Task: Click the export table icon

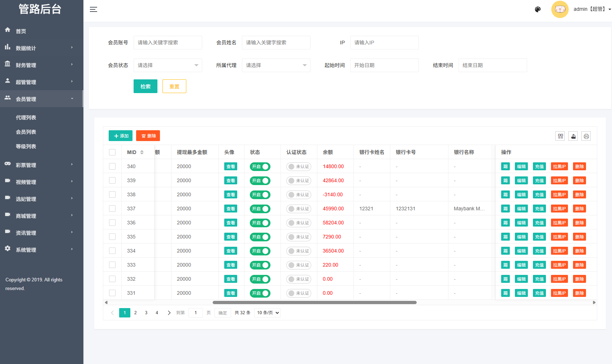Action: (573, 136)
